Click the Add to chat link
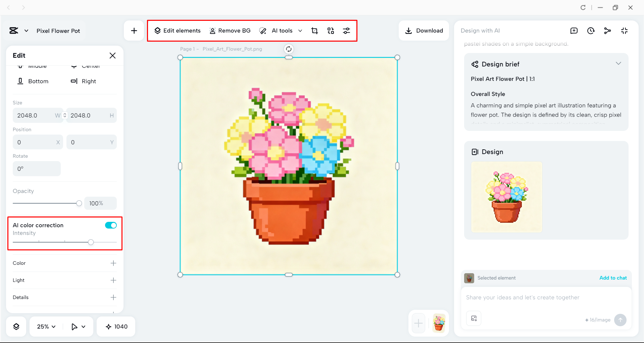Image resolution: width=644 pixels, height=343 pixels. click(x=613, y=278)
